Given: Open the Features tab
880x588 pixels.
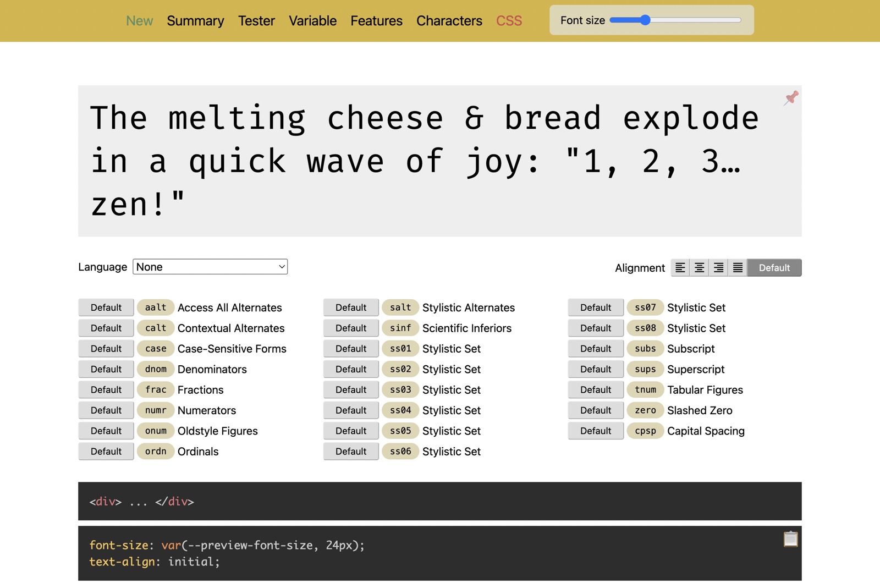Looking at the screenshot, I should click(376, 21).
